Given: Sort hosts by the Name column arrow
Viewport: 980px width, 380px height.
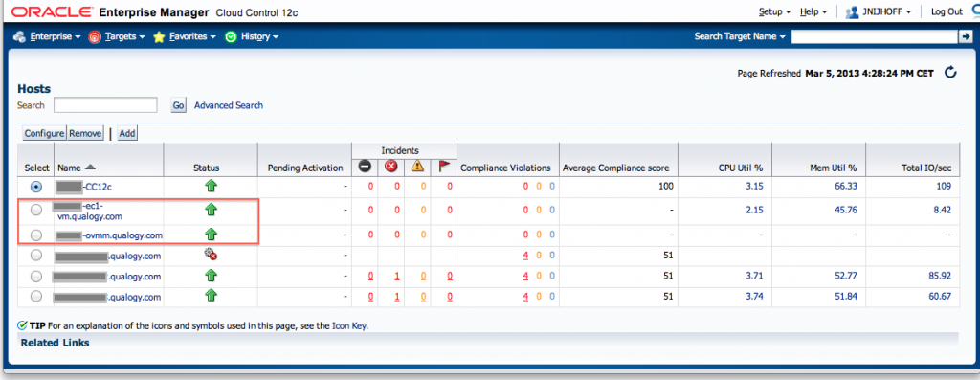Looking at the screenshot, I should click(90, 168).
